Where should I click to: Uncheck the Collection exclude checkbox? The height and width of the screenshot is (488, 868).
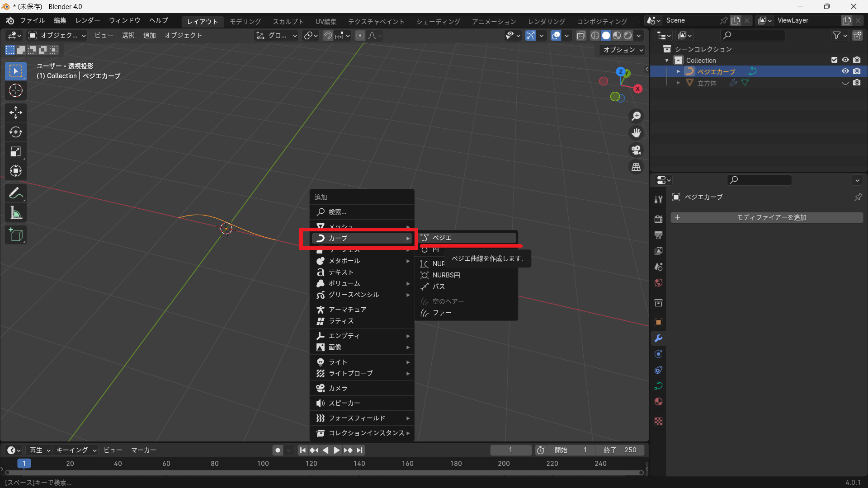pyautogui.click(x=834, y=60)
